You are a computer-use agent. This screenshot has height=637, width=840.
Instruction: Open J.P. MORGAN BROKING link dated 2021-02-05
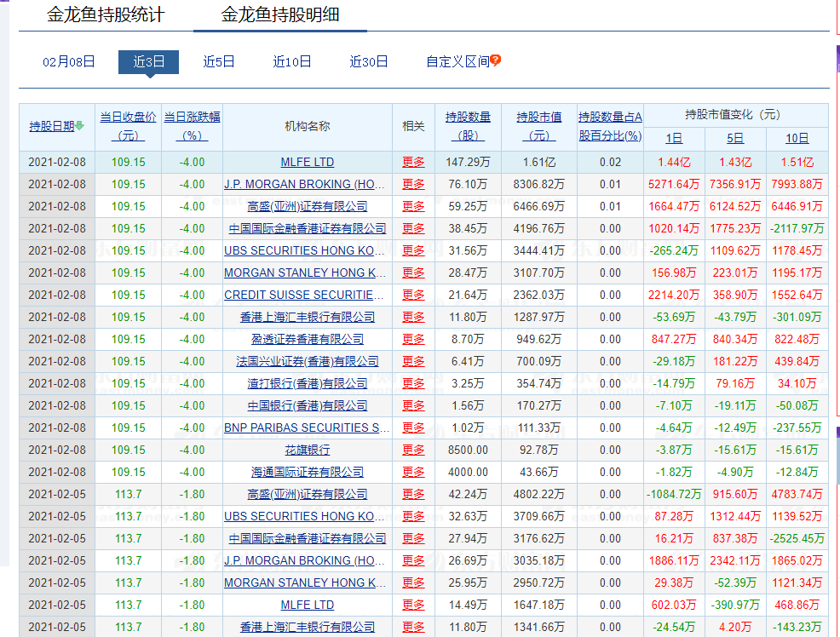click(x=304, y=561)
